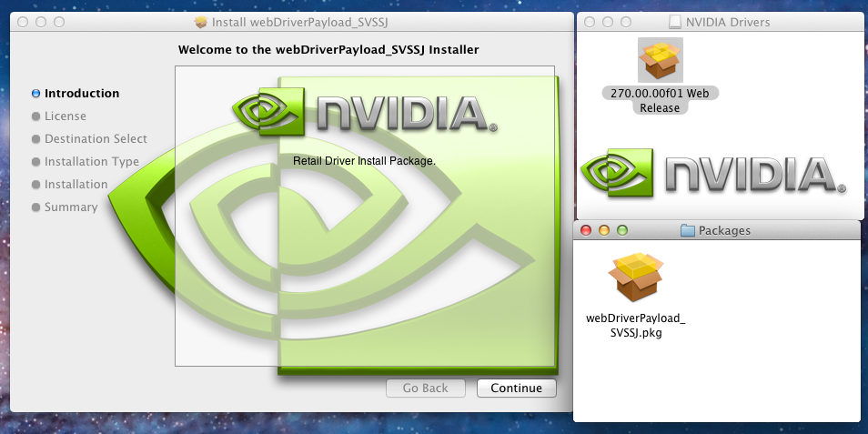This screenshot has height=434, width=868.
Task: Click the NVIDIA Drivers window title text
Action: tap(728, 22)
